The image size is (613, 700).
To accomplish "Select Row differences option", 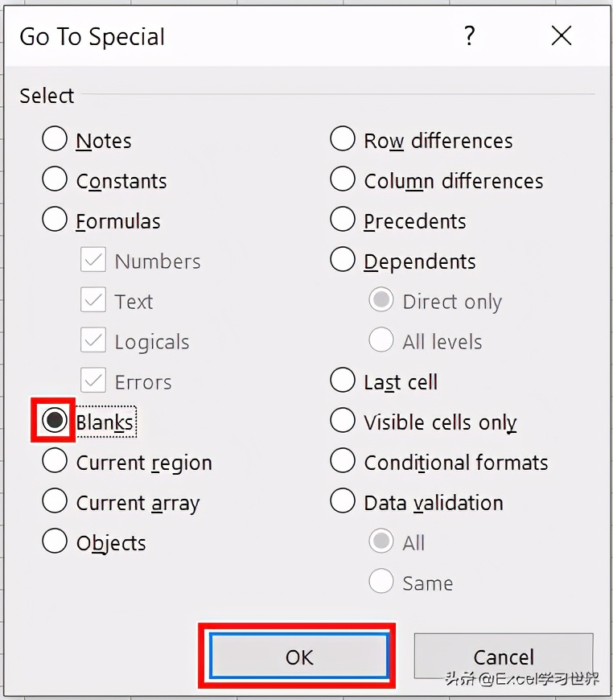I will 343,139.
